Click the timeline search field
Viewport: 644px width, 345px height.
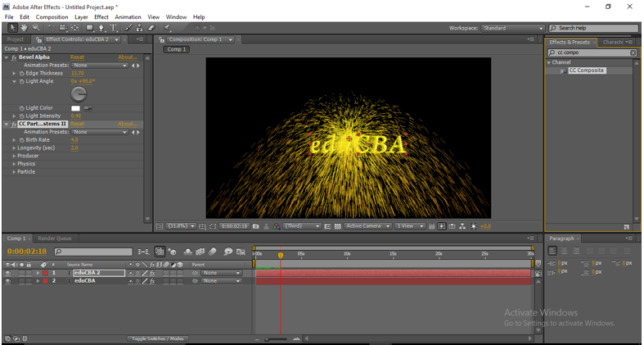92,252
